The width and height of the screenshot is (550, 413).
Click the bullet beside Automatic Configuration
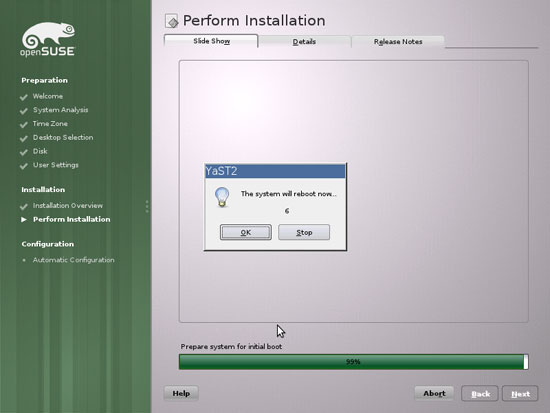pyautogui.click(x=24, y=260)
